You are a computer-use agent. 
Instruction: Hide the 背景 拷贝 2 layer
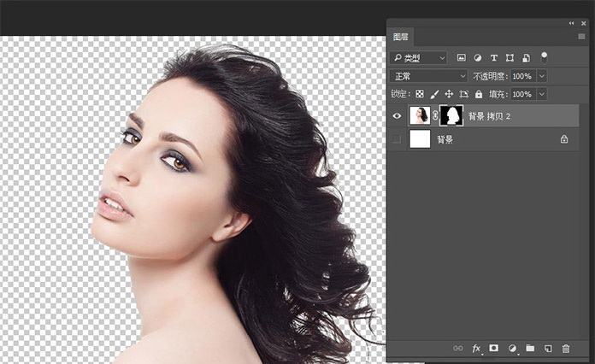pos(397,116)
